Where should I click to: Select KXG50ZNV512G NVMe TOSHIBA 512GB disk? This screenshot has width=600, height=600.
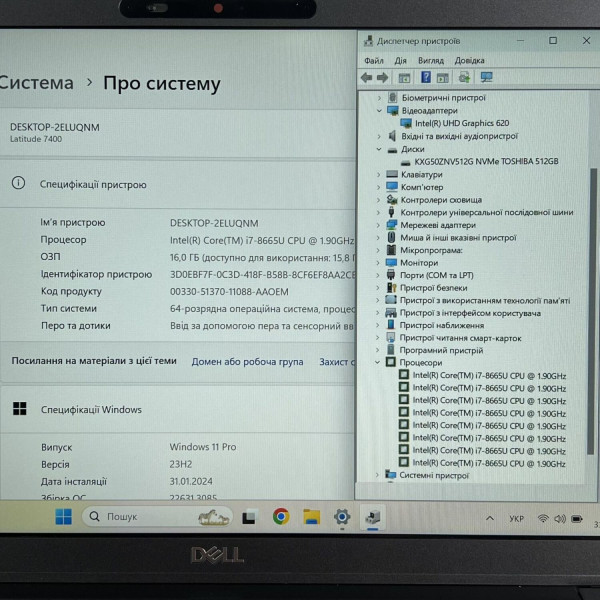(486, 161)
